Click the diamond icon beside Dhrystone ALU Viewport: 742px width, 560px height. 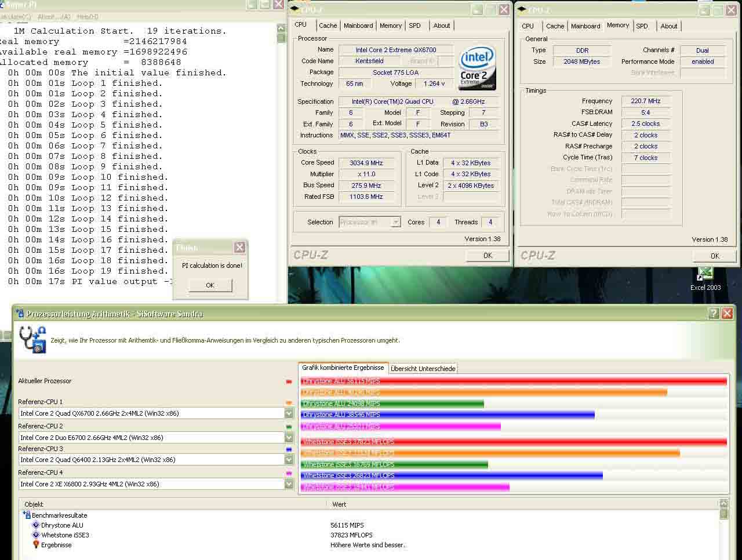pos(36,525)
